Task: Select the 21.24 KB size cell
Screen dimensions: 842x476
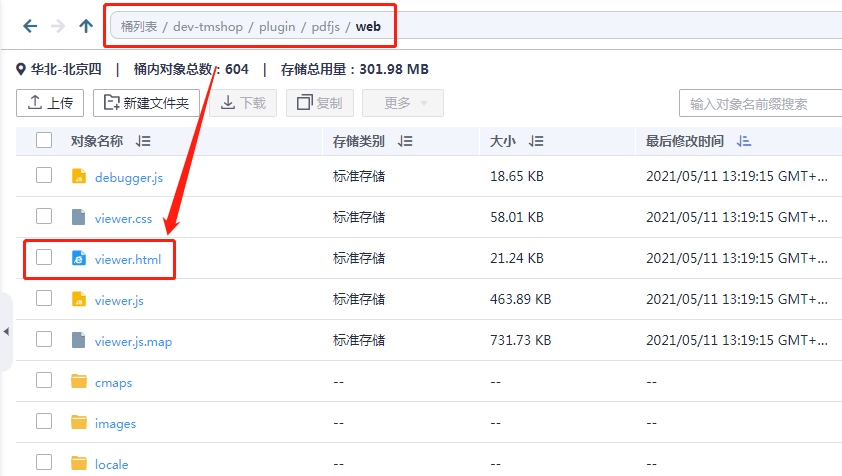Action: point(517,258)
